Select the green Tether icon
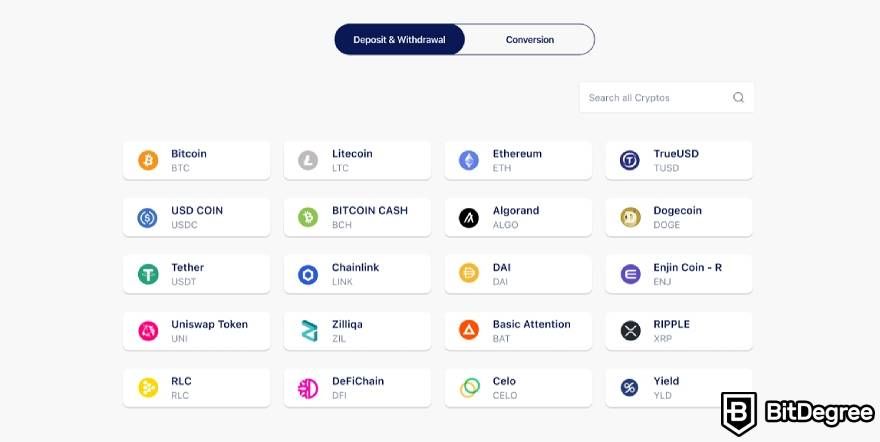Viewport: 880px width, 442px height. tap(148, 274)
